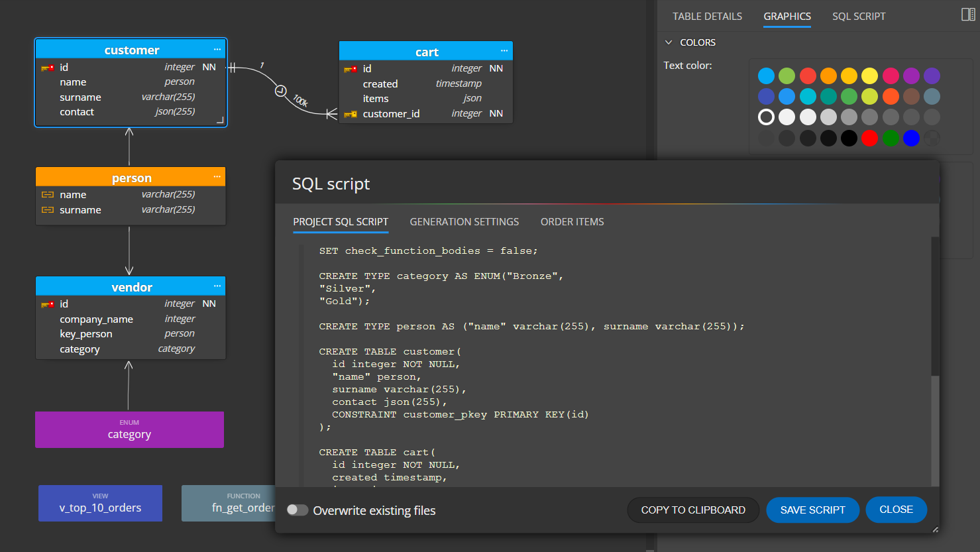Image resolution: width=980 pixels, height=552 pixels.
Task: Open the person type's three-dot menu
Action: pyautogui.click(x=217, y=177)
